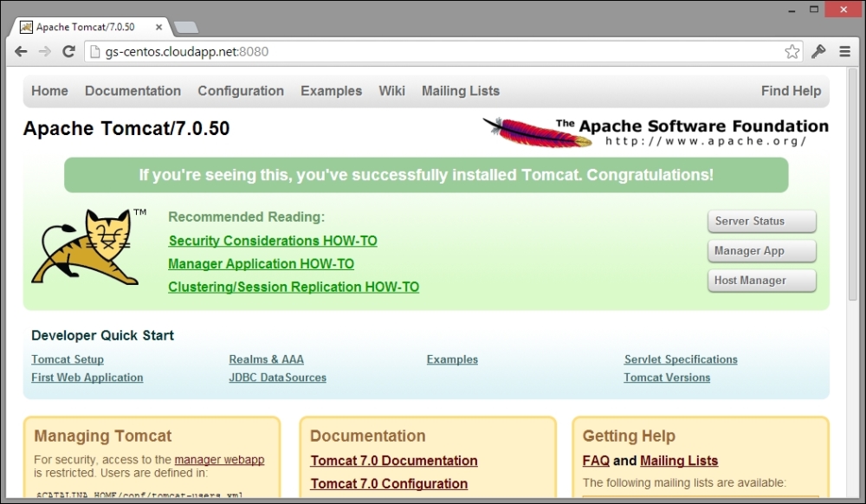Click the forward navigation arrow
The image size is (866, 504).
pyautogui.click(x=44, y=51)
